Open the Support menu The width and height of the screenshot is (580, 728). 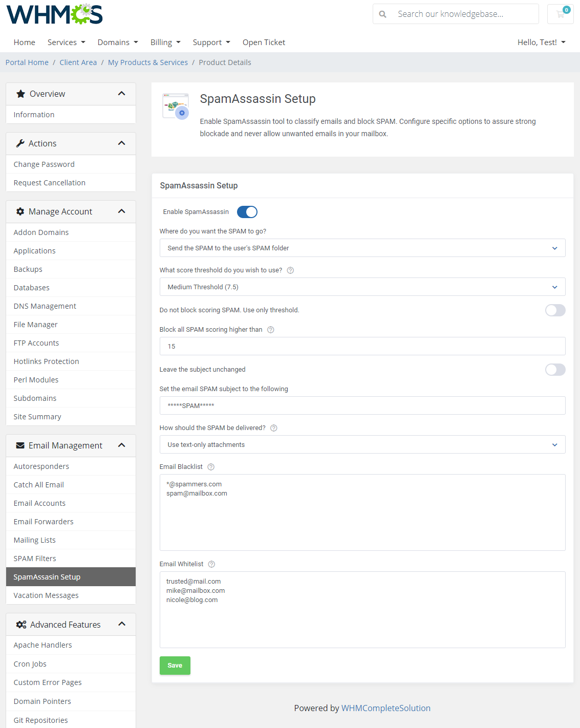[x=211, y=42]
